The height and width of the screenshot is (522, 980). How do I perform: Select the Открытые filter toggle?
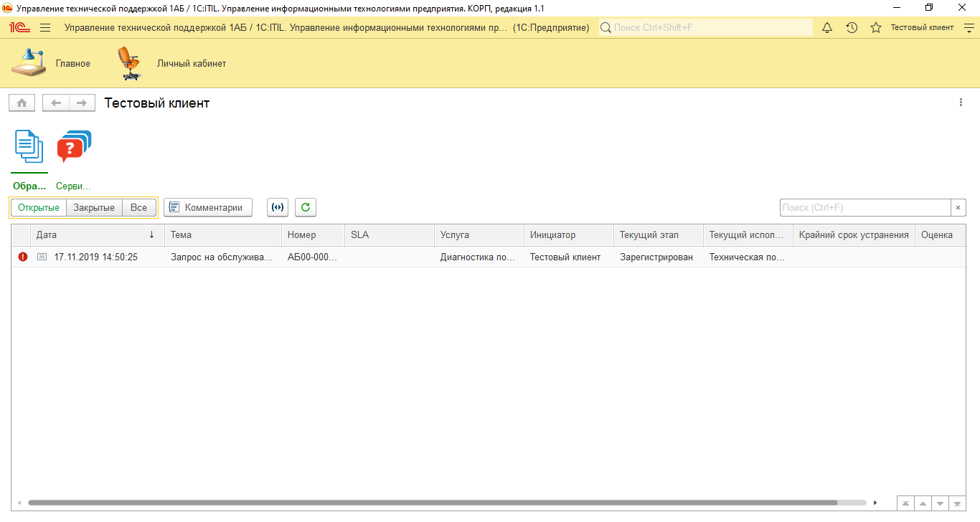coord(39,207)
